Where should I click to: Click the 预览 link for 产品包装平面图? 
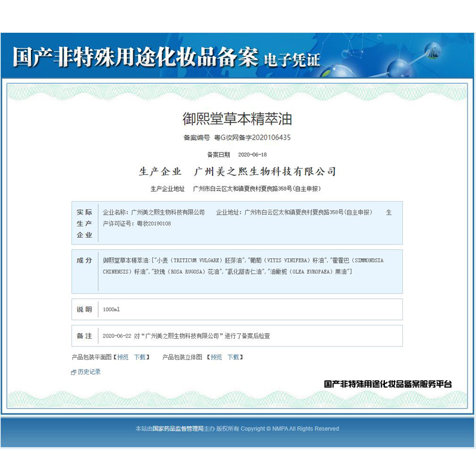(x=123, y=357)
